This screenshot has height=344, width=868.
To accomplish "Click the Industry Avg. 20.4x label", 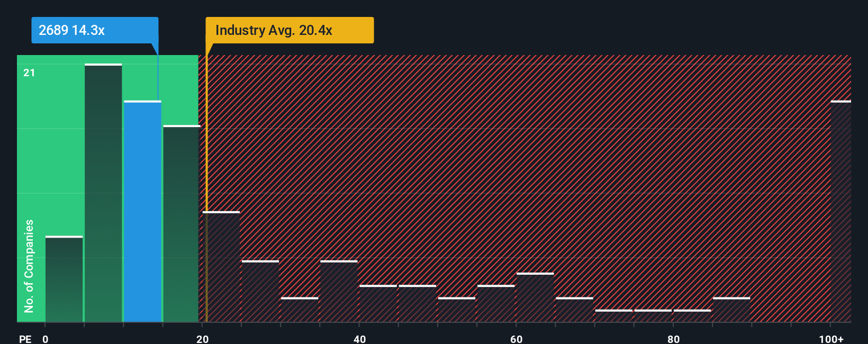I will click(x=290, y=30).
